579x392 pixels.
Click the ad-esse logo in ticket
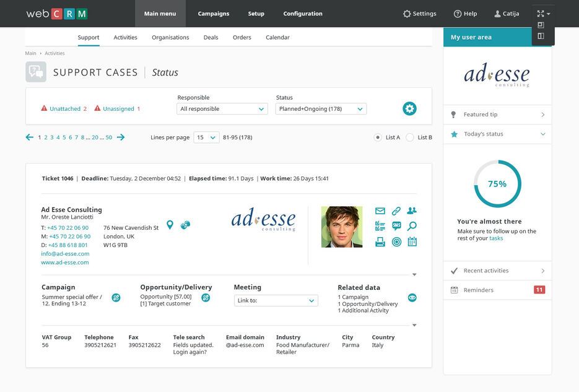coord(263,220)
